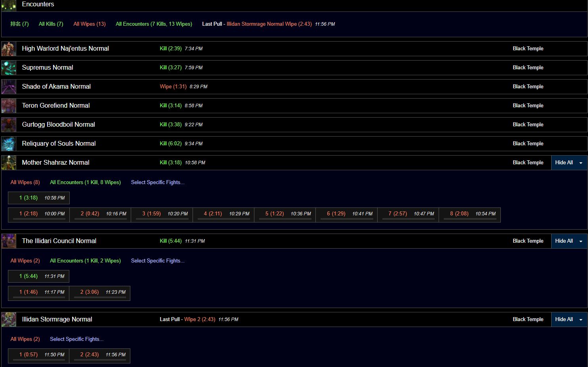Click Kill (3:27) for Supremus
Image resolution: width=588 pixels, height=367 pixels.
171,67
